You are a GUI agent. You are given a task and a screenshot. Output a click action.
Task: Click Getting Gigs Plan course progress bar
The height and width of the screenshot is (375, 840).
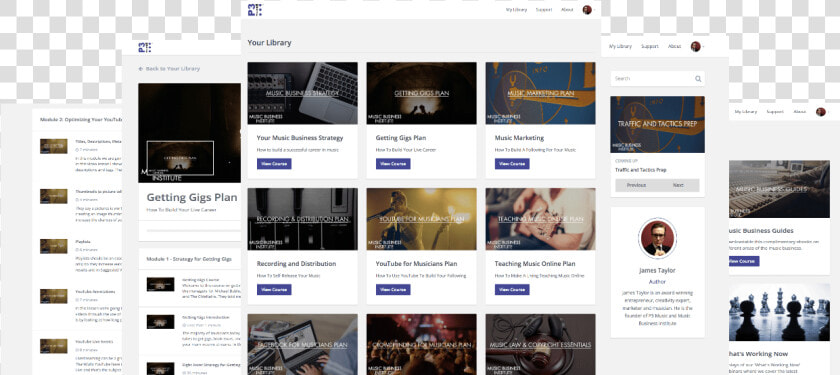coord(193,231)
